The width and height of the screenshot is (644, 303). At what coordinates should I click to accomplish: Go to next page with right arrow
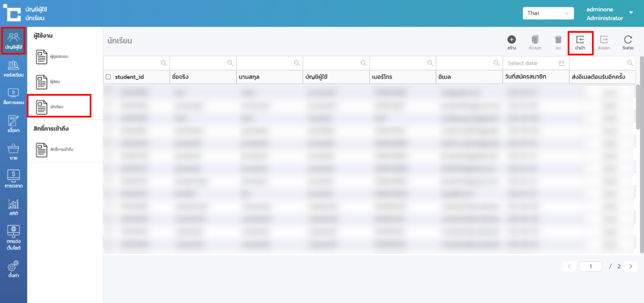631,266
